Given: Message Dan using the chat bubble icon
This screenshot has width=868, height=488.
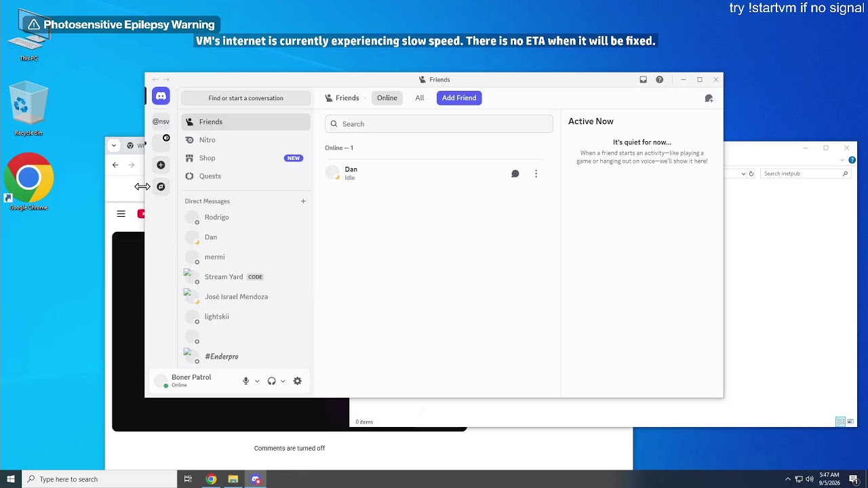Looking at the screenshot, I should (x=515, y=174).
